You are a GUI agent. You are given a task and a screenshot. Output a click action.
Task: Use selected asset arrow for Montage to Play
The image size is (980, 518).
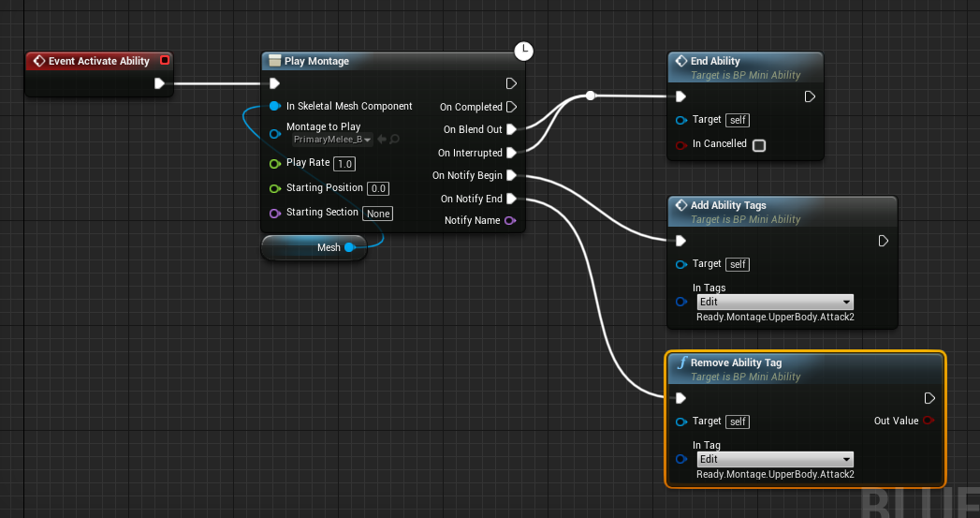(x=382, y=139)
